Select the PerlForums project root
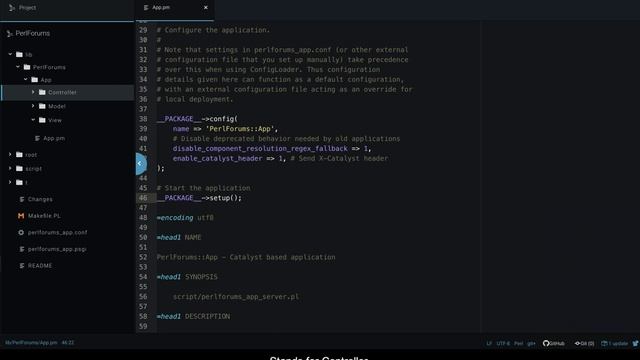 point(33,33)
